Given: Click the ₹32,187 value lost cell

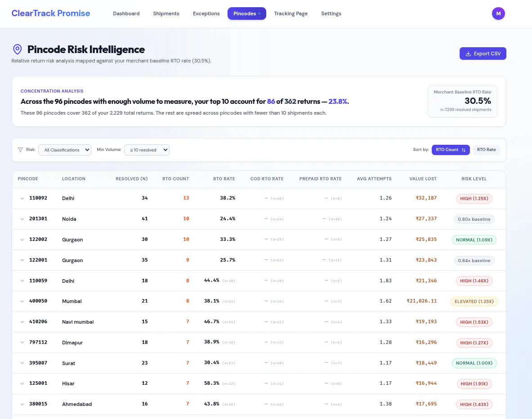Looking at the screenshot, I should [x=426, y=198].
